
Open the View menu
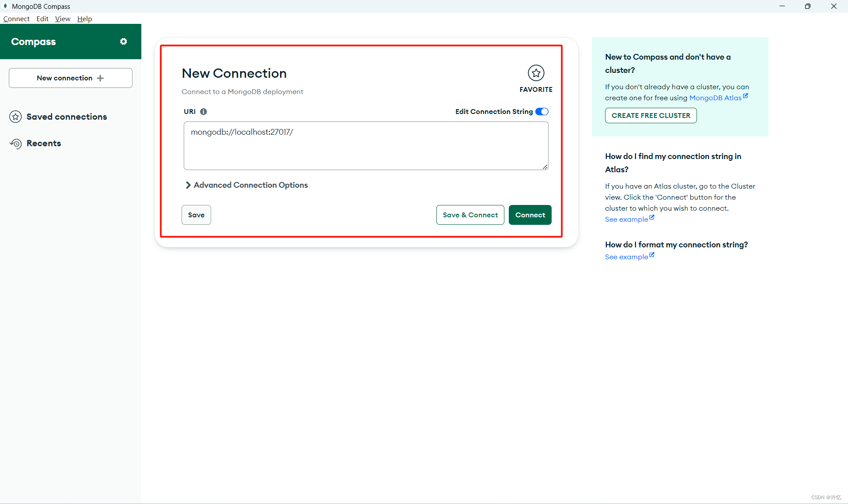click(x=63, y=19)
